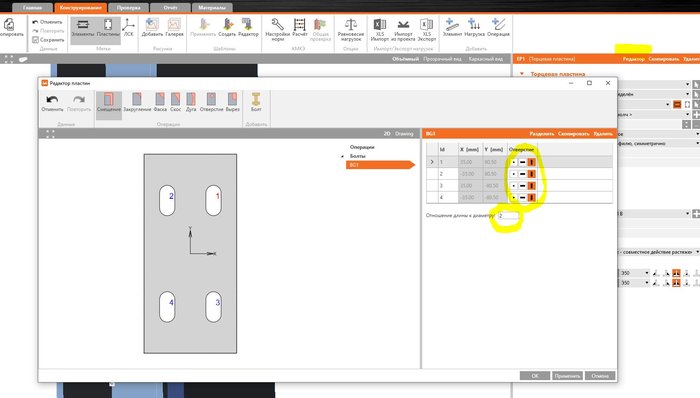700x398 pixels.
Task: Click the Применить button in dialog
Action: click(567, 376)
